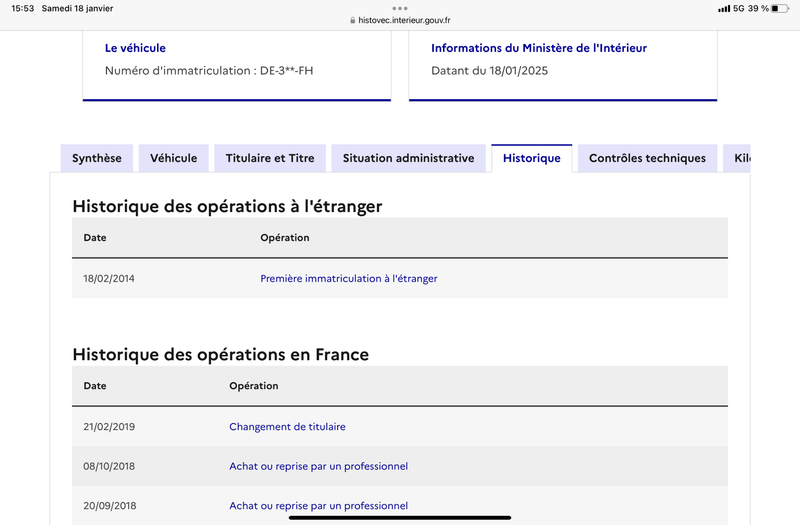
Task: Click the 20/09/2018 date cell
Action: (x=110, y=506)
